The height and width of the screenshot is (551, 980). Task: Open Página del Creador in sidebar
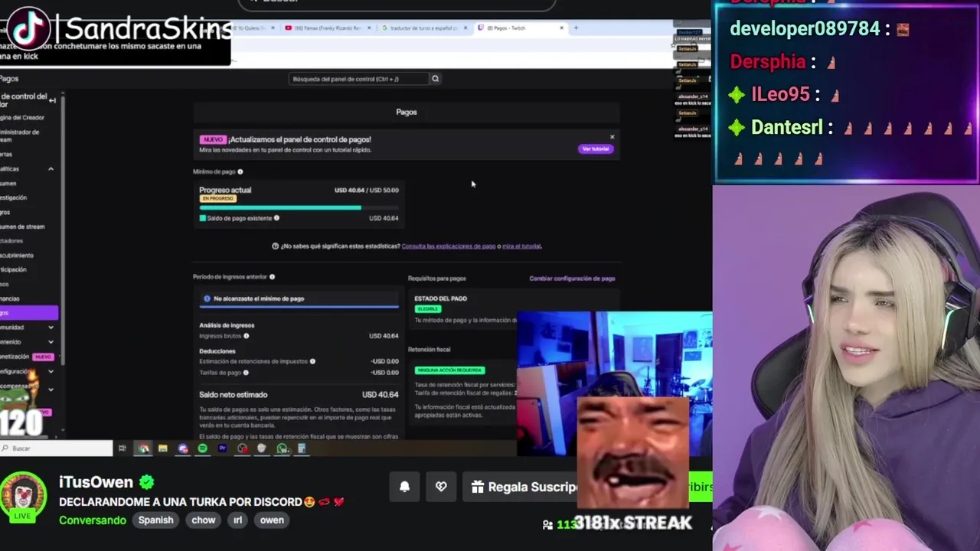[22, 118]
